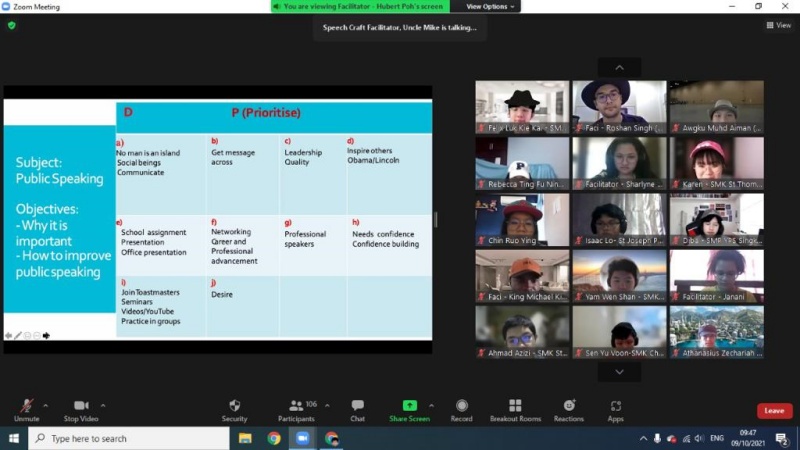Expand arrow beside Participants
The width and height of the screenshot is (800, 450).
[x=327, y=406]
